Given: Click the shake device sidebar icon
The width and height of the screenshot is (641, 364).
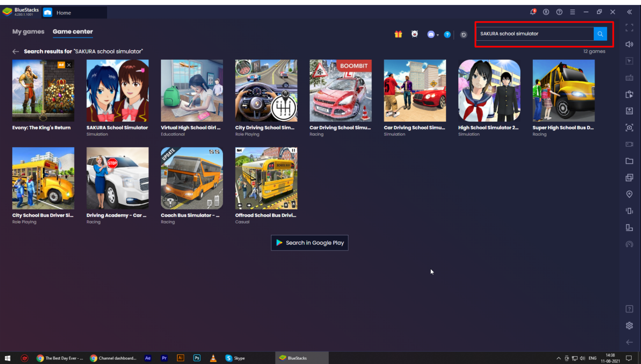Looking at the screenshot, I should (629, 211).
